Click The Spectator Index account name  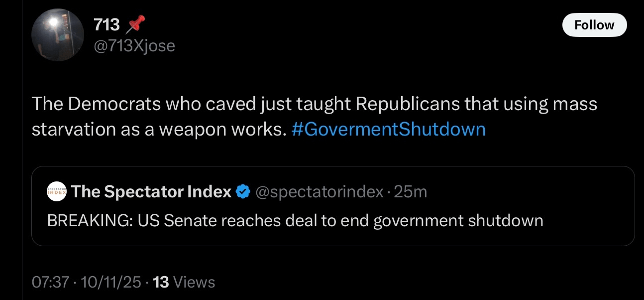coord(151,191)
